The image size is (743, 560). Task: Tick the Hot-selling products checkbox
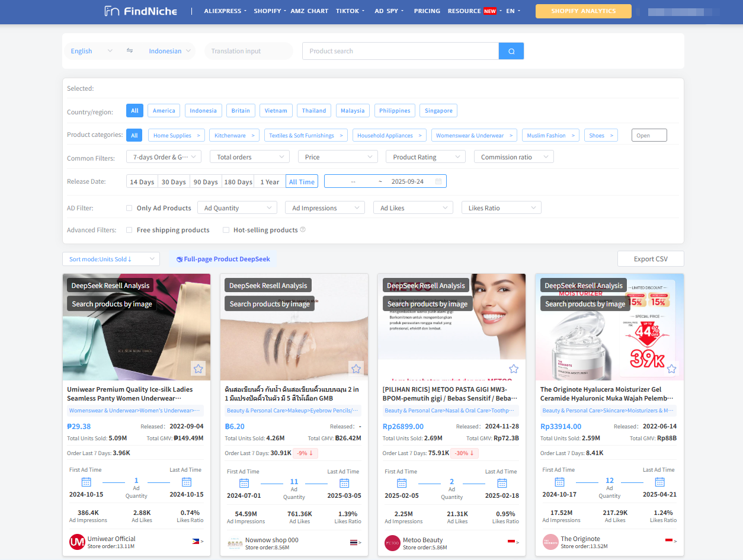(226, 230)
